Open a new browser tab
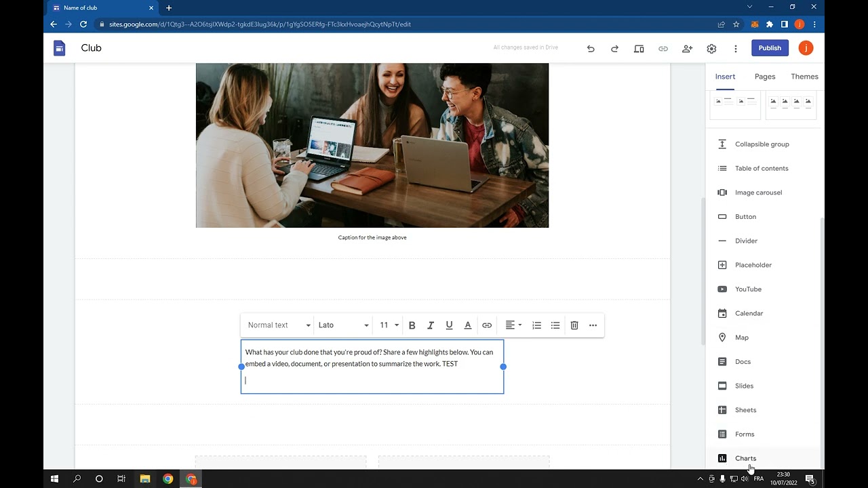This screenshot has height=488, width=868. (x=169, y=8)
